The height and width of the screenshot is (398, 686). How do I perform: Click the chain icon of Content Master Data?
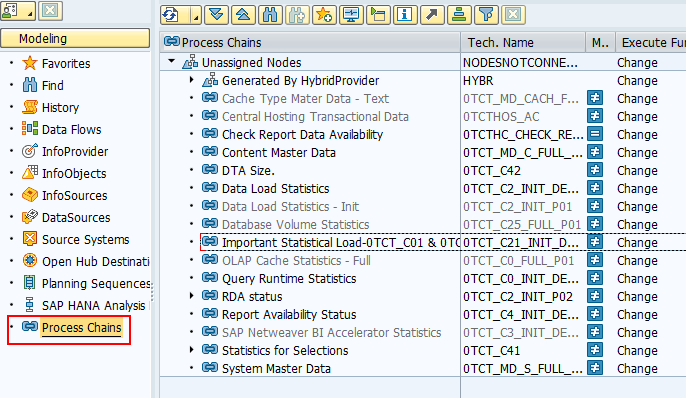click(x=210, y=152)
